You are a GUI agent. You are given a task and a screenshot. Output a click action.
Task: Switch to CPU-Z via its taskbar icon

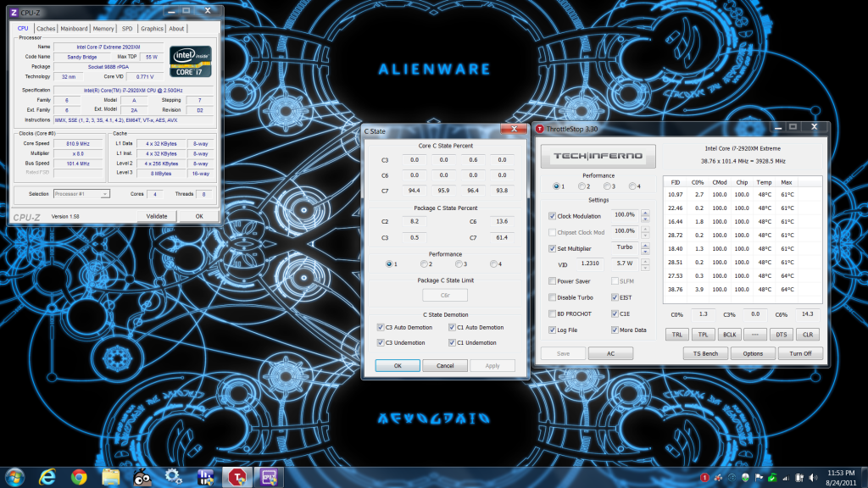(269, 477)
